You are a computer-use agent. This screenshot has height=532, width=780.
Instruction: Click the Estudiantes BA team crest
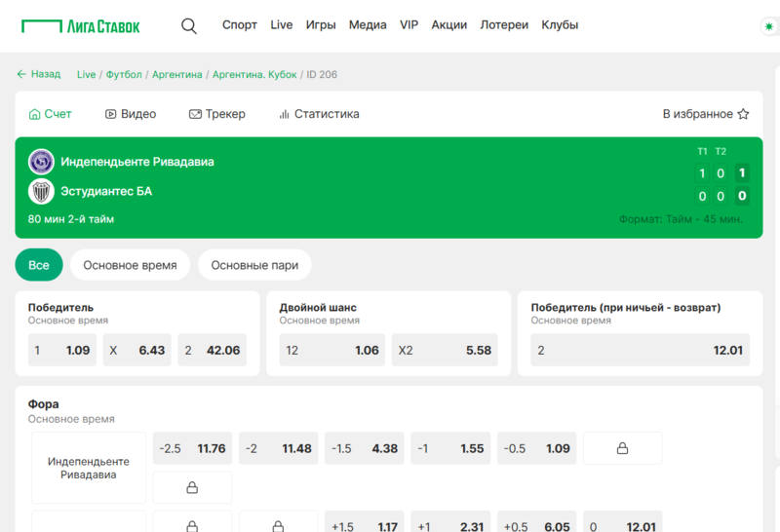click(41, 191)
